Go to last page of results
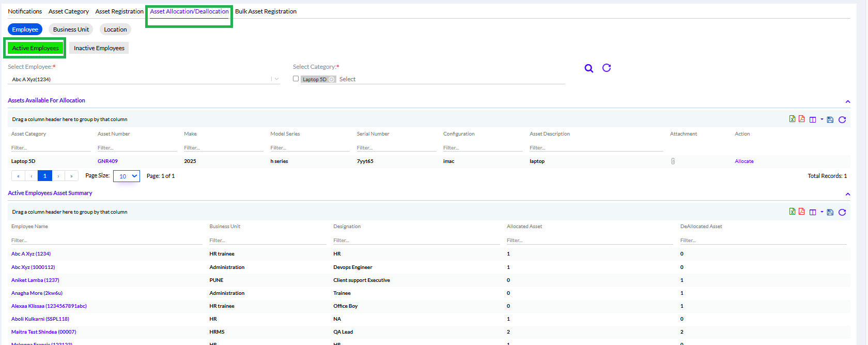Viewport: 868px width, 345px height. click(x=71, y=176)
